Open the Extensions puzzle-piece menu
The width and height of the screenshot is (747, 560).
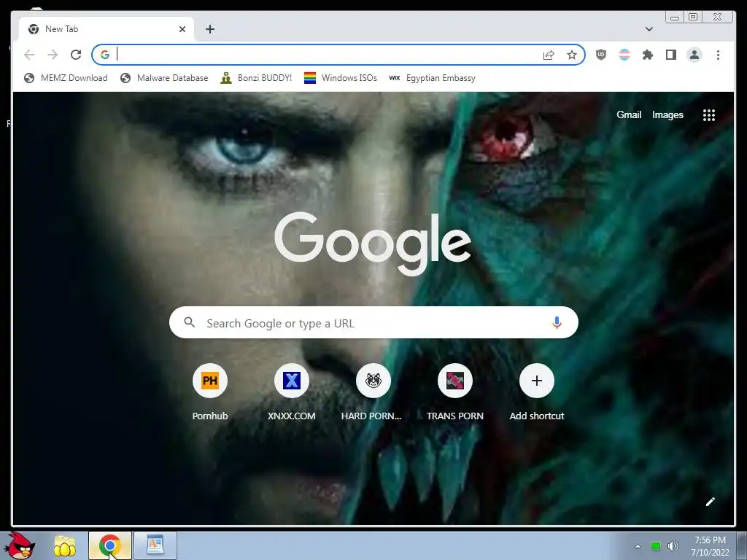pos(648,55)
